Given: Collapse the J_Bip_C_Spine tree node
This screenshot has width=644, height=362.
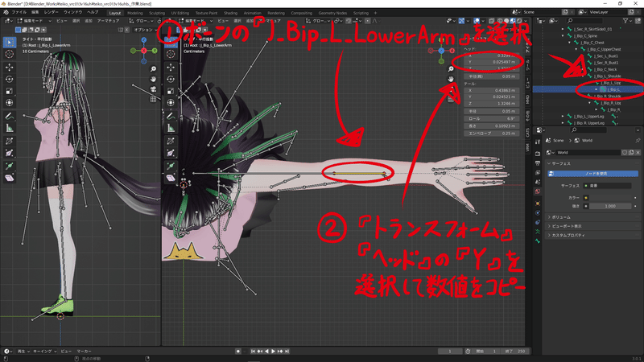Looking at the screenshot, I should pyautogui.click(x=563, y=35).
